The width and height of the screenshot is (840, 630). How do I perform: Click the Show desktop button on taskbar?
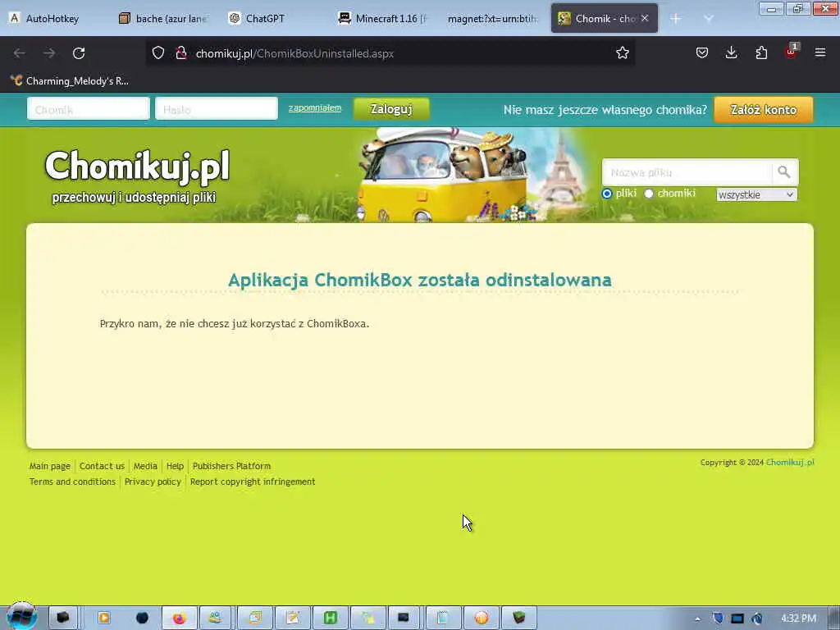click(834, 619)
